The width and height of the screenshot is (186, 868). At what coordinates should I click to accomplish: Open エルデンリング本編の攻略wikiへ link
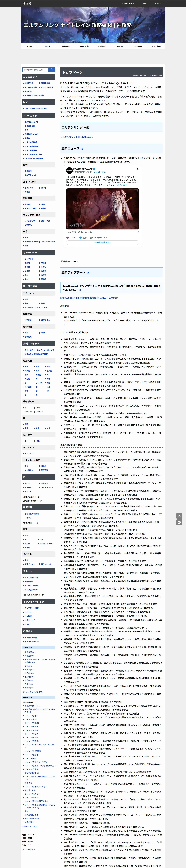pyautogui.click(x=76, y=137)
